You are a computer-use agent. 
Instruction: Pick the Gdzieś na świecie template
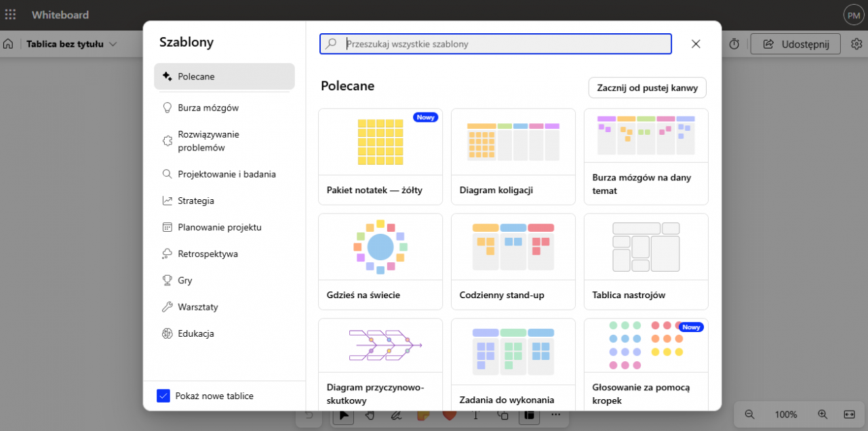pos(380,262)
